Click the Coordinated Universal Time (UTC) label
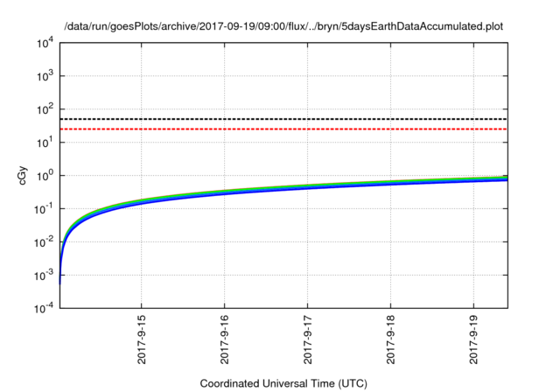Image resolution: width=560 pixels, height=392 pixels. [x=283, y=383]
